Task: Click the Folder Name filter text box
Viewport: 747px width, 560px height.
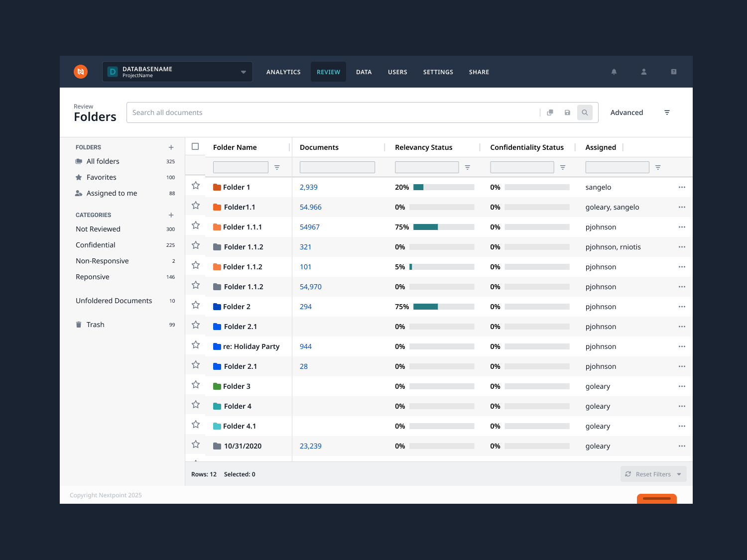Action: tap(241, 167)
